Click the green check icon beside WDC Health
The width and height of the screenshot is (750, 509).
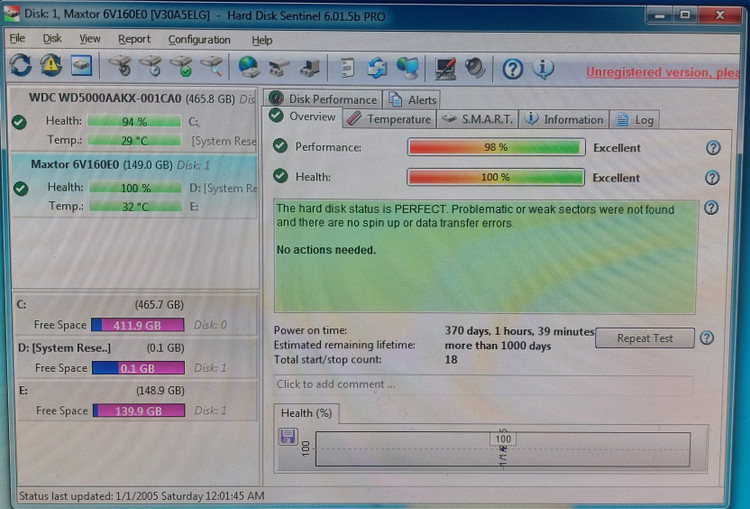(x=19, y=122)
